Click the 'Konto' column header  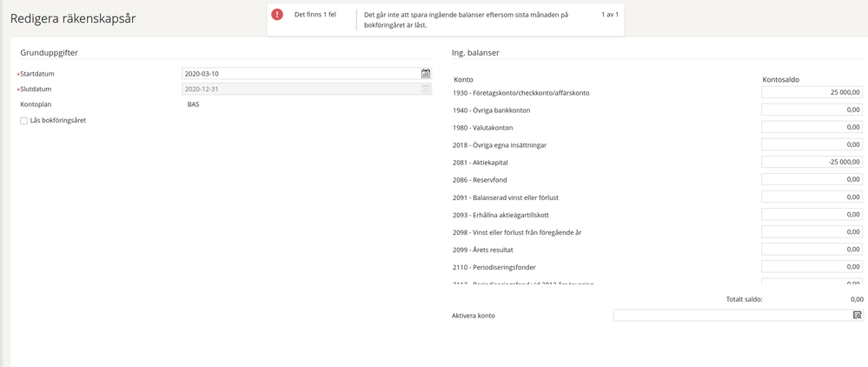point(463,80)
